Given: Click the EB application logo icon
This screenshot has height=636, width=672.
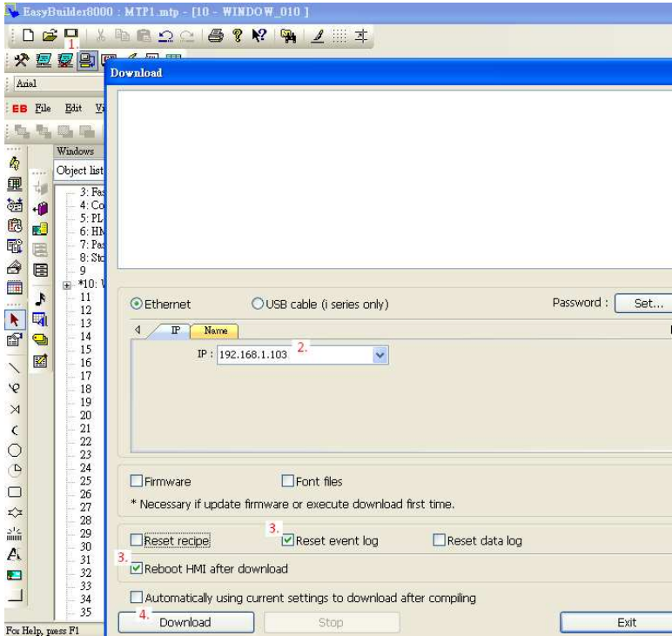Looking at the screenshot, I should click(x=19, y=109).
